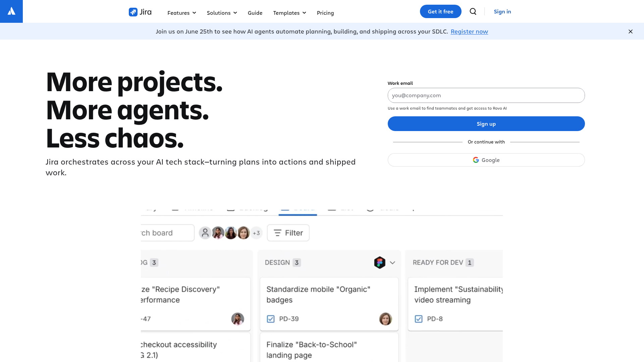Open the Jira logo home link
The width and height of the screenshot is (644, 362).
coord(140,12)
